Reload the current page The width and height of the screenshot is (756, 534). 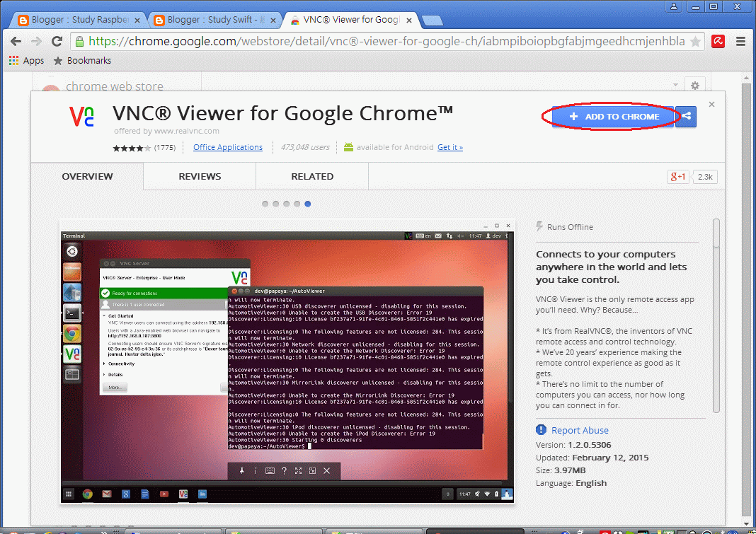click(57, 42)
